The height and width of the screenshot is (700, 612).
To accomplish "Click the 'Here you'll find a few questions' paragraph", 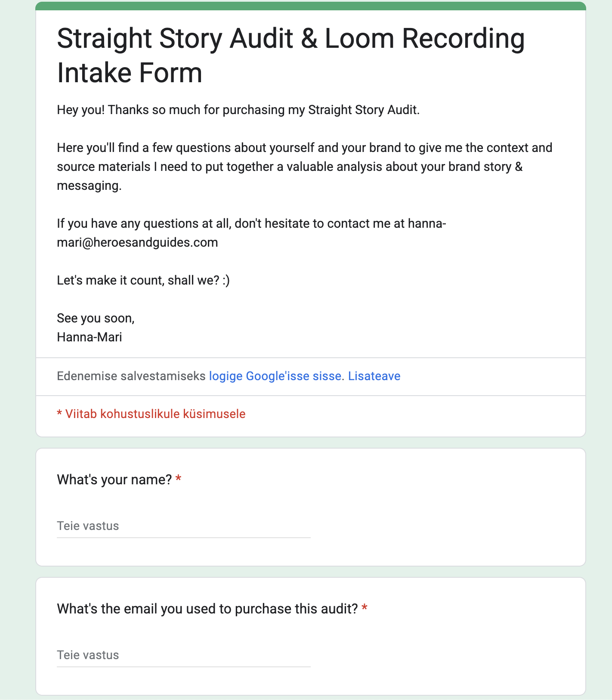I will click(304, 167).
